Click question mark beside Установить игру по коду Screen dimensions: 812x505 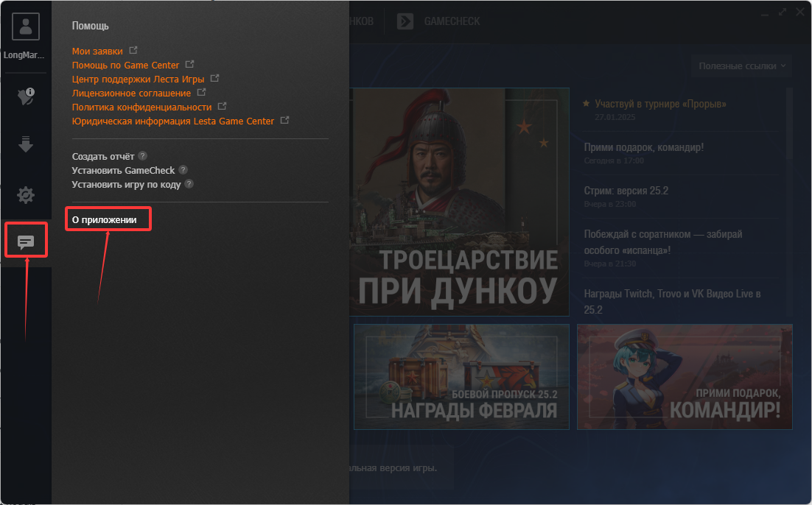click(x=189, y=184)
